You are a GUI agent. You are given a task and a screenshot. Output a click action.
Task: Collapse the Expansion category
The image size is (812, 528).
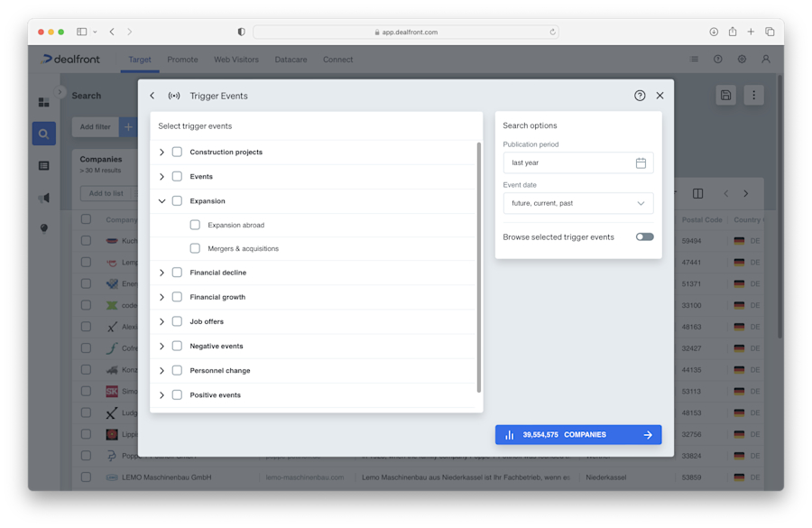click(162, 200)
